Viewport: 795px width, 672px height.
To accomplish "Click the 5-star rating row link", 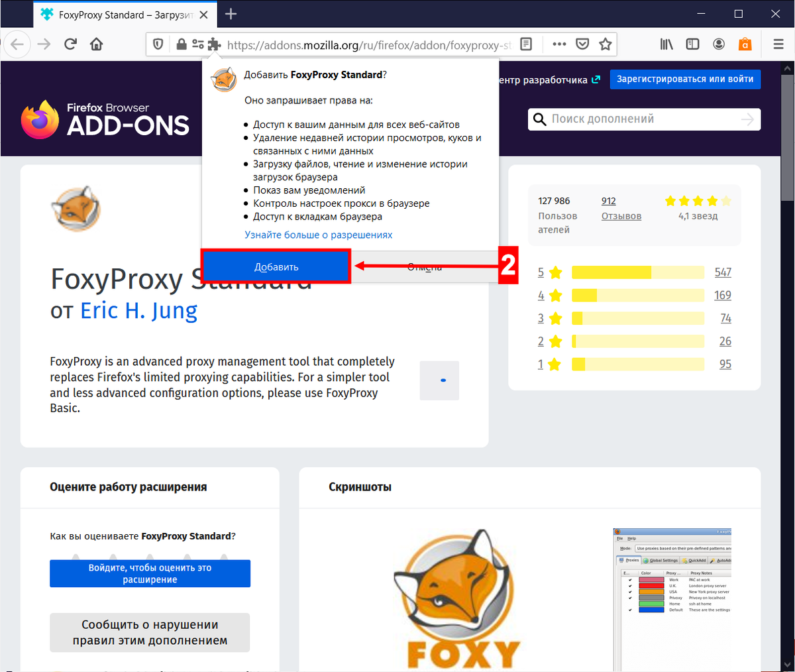I will pos(550,272).
